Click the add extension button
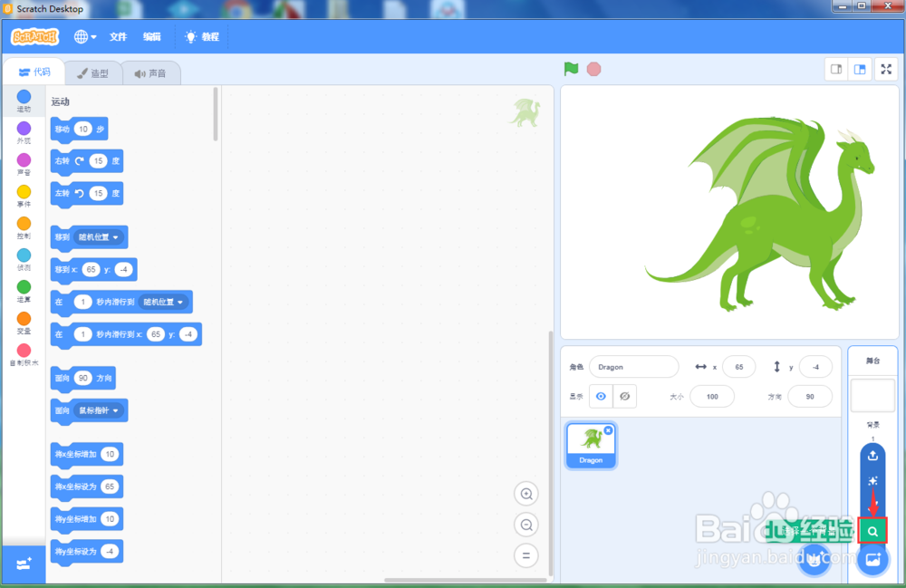906x588 pixels. (x=24, y=564)
